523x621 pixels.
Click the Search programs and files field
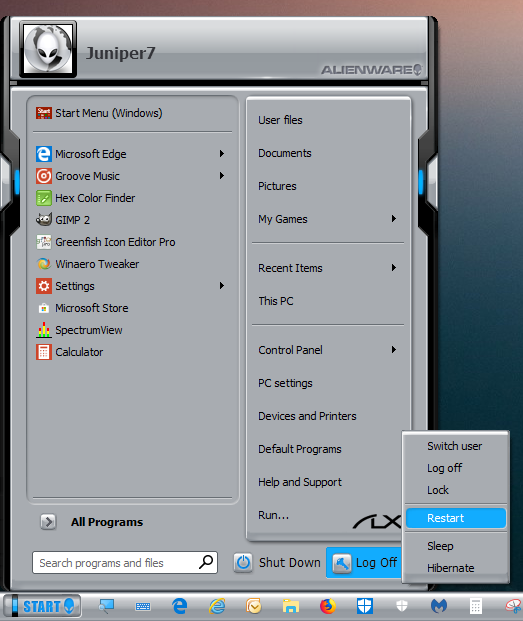125,562
